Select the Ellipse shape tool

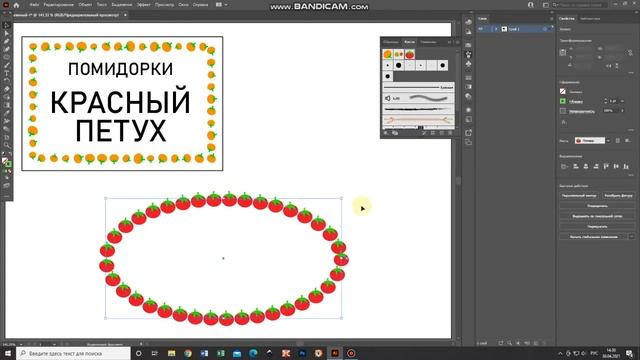click(6, 57)
